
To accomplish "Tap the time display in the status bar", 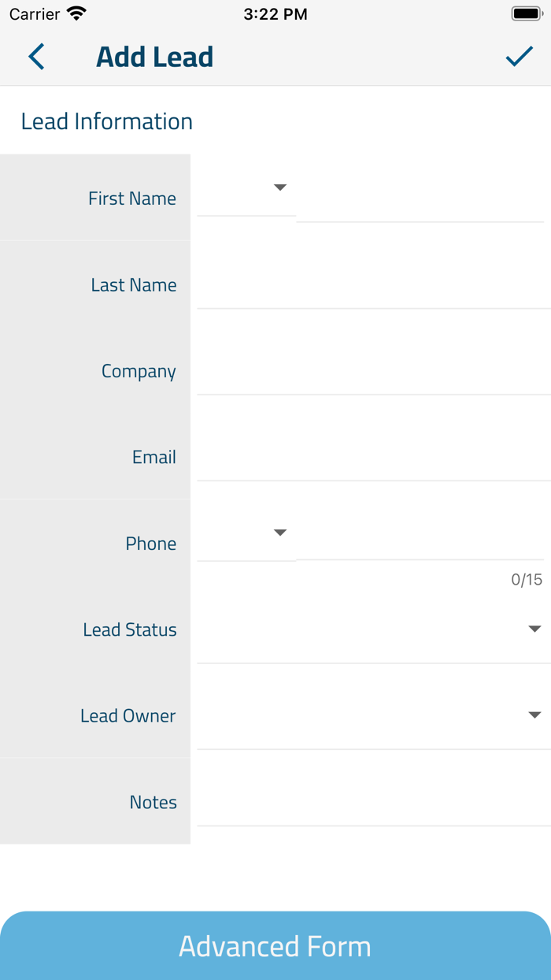I will pyautogui.click(x=275, y=13).
